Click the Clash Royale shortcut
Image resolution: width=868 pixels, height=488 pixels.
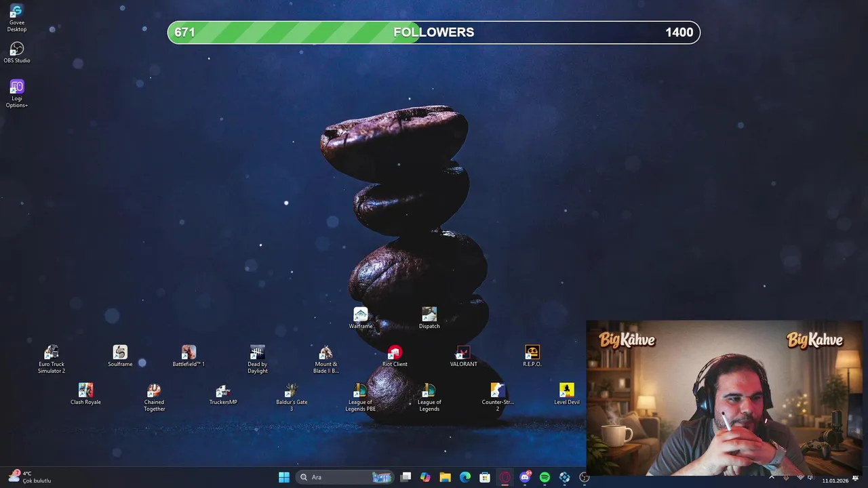pyautogui.click(x=85, y=394)
